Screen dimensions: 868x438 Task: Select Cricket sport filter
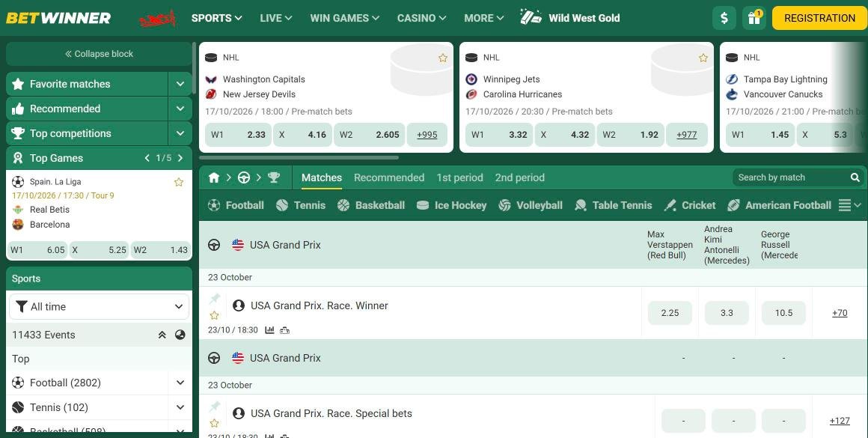coord(690,205)
